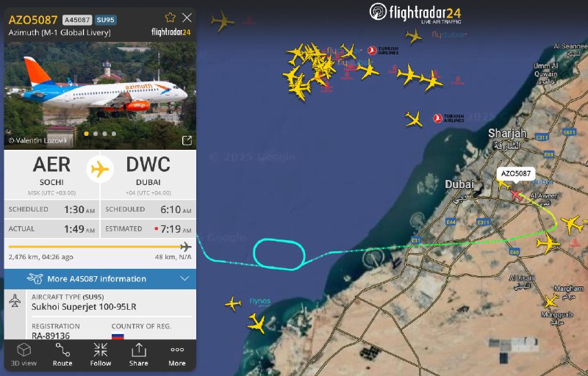This screenshot has width=588, height=376.
Task: Click the AZO5087 map label
Action: tap(516, 174)
